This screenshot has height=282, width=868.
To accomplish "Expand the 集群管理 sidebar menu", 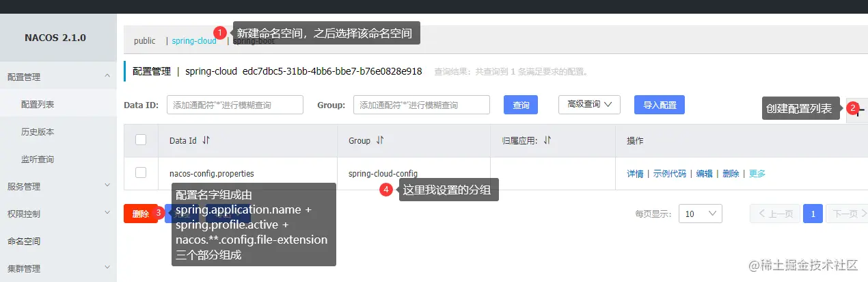I will 58,268.
